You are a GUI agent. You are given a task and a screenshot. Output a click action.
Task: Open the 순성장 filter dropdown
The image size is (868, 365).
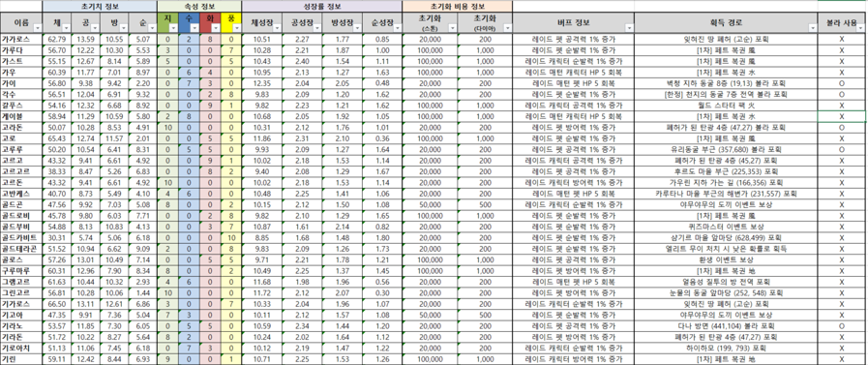398,28
